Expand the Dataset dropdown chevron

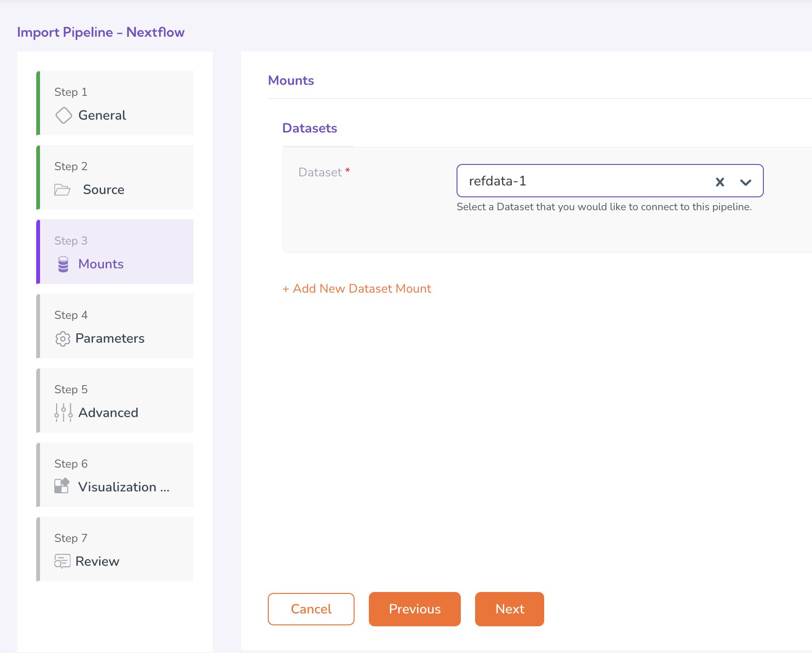point(745,182)
